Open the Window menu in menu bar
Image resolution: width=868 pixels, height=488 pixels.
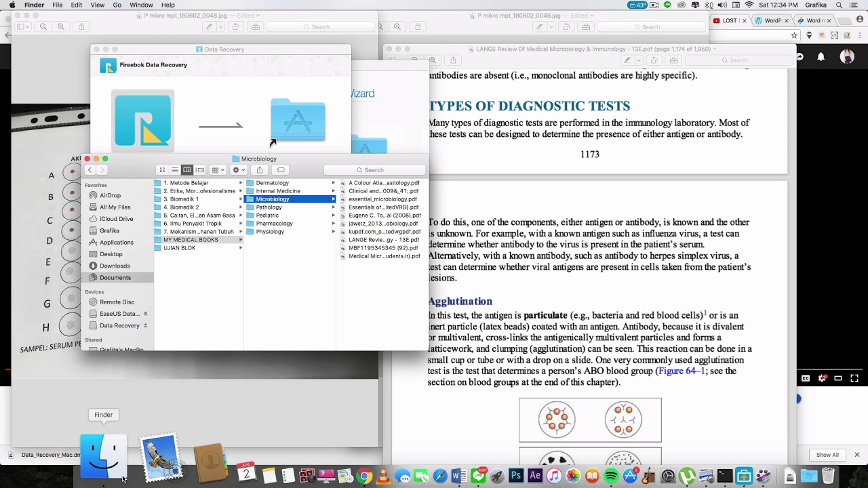click(141, 5)
